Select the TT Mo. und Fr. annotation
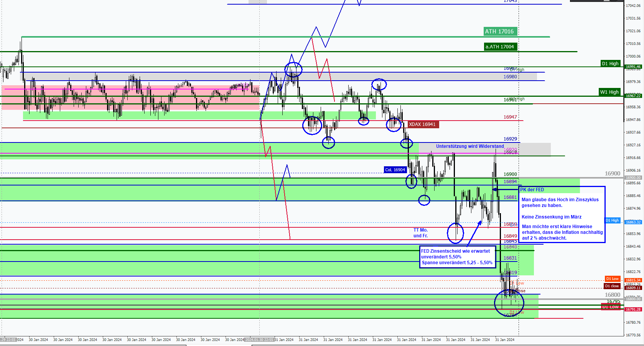 coord(420,233)
